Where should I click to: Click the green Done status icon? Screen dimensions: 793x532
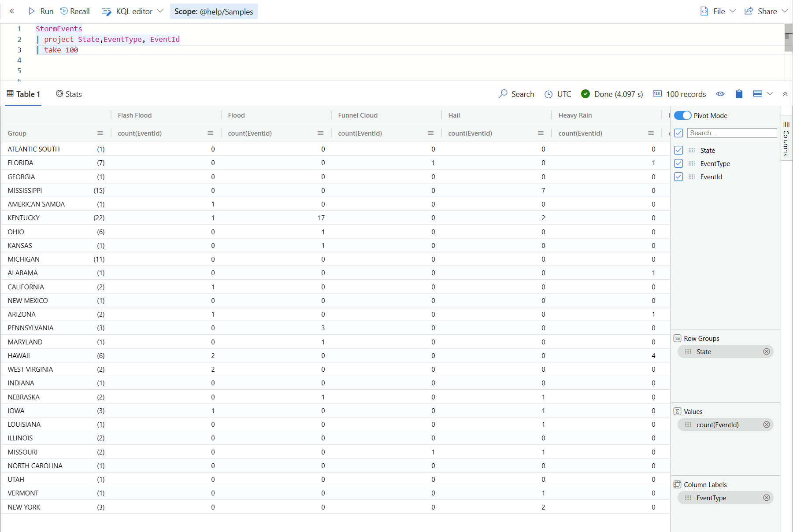[x=585, y=94]
